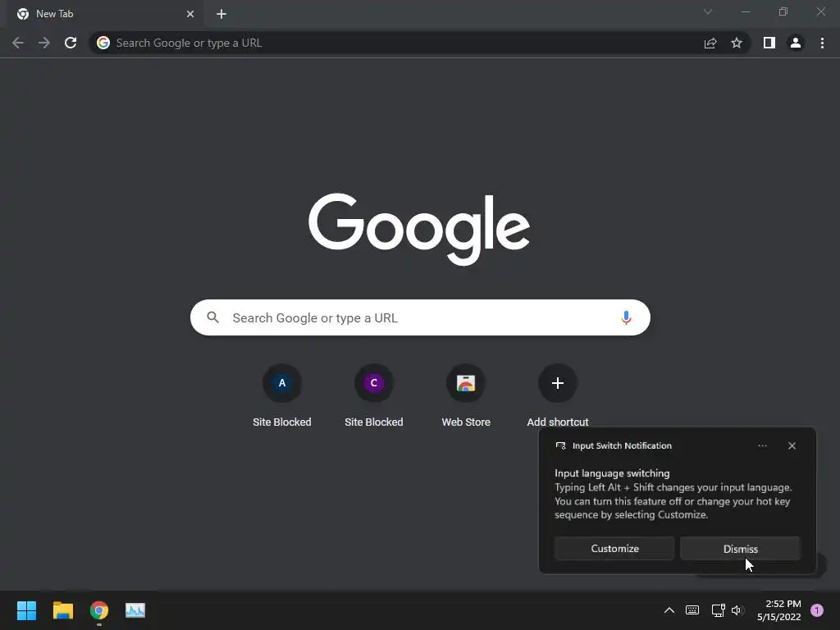Image resolution: width=840 pixels, height=630 pixels.
Task: Open the notification center count badge
Action: coord(817,610)
